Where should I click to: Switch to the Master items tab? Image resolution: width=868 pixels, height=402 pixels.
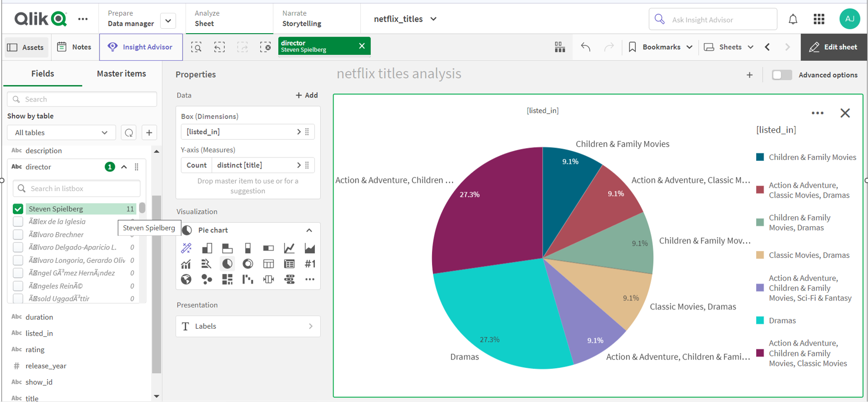coord(121,74)
